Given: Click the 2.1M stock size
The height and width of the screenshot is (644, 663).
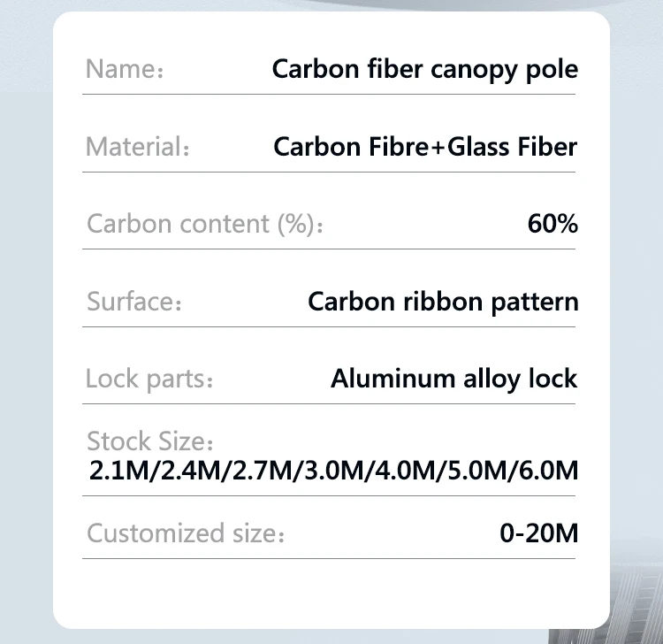Looking at the screenshot, I should click(119, 469).
